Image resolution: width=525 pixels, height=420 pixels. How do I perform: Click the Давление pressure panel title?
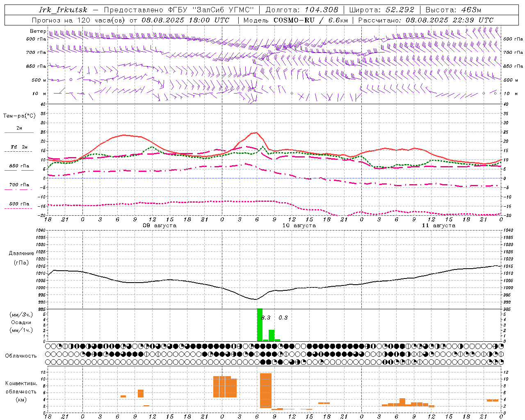pyautogui.click(x=21, y=253)
